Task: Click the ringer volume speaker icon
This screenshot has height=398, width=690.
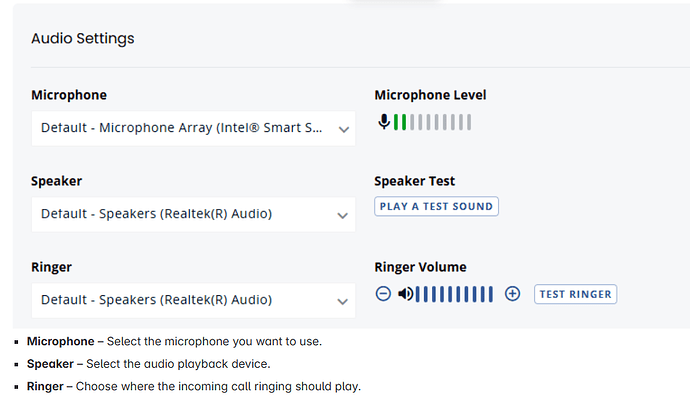Action: pyautogui.click(x=406, y=294)
